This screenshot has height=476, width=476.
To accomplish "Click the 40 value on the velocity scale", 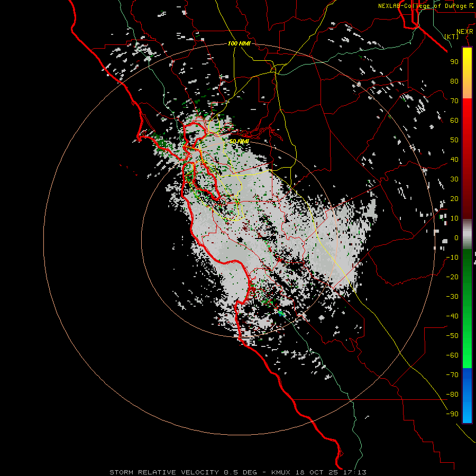I will coord(454,159).
